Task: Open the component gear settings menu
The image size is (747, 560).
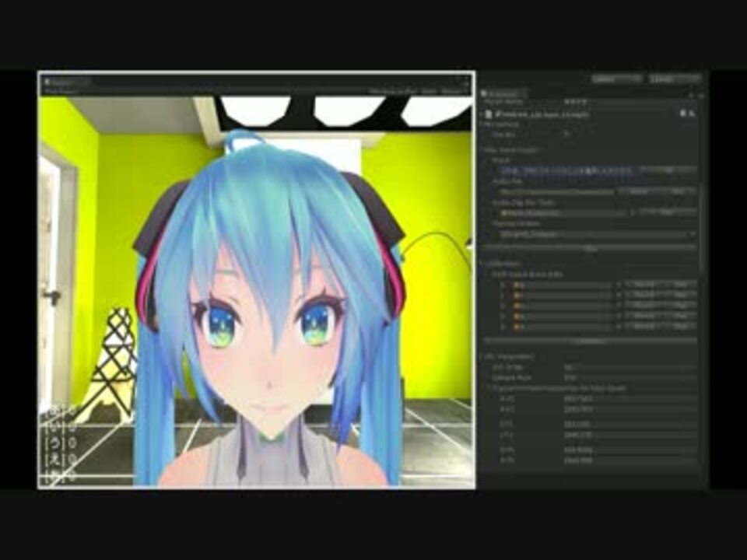Action: (693, 114)
